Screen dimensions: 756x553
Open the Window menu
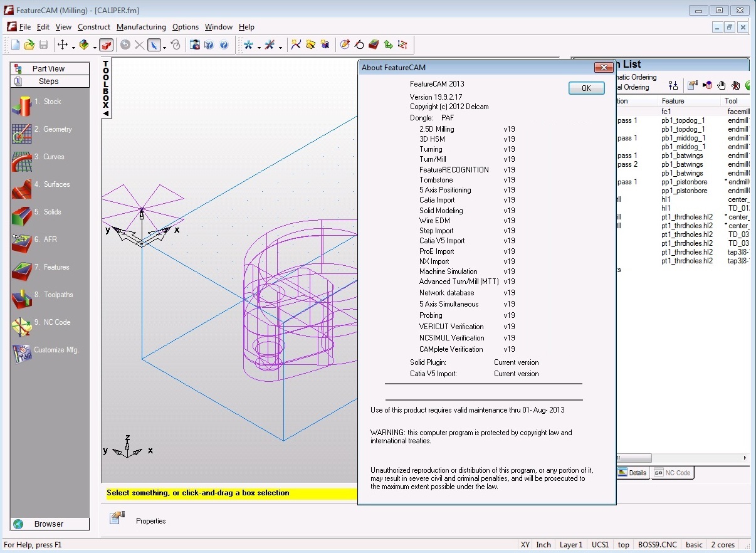pyautogui.click(x=219, y=27)
